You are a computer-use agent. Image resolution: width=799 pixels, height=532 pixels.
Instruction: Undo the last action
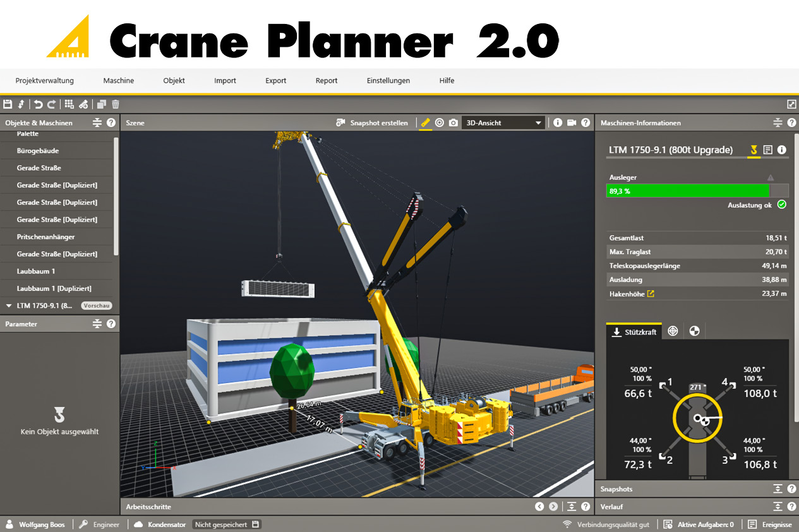[39, 104]
